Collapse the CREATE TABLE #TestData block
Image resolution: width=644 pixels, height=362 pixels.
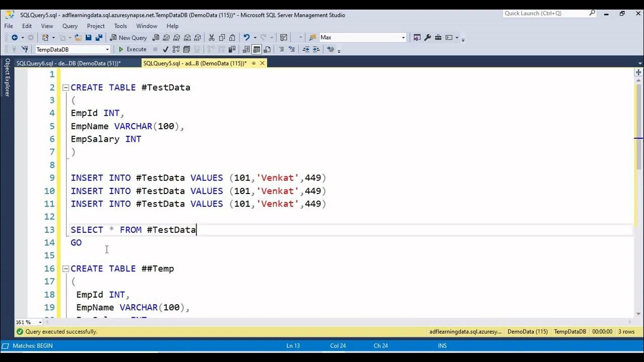point(65,87)
